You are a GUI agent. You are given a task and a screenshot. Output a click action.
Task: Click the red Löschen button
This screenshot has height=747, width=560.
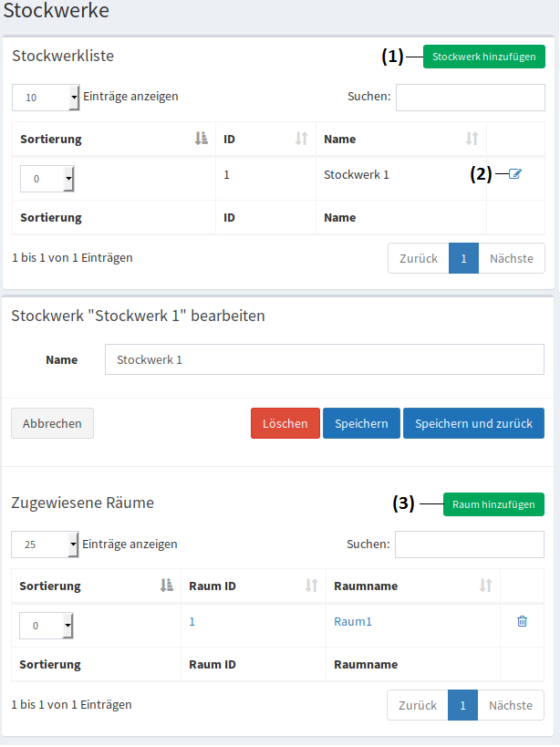click(x=285, y=423)
